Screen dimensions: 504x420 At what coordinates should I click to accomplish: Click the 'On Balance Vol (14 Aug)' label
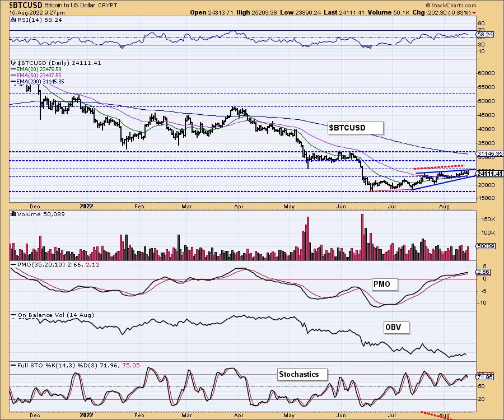click(x=55, y=315)
